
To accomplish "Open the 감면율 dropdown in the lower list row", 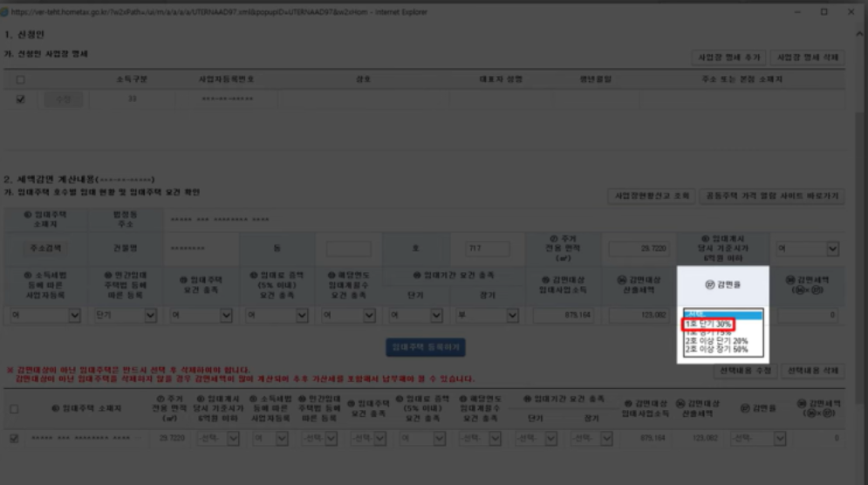I will [x=758, y=439].
